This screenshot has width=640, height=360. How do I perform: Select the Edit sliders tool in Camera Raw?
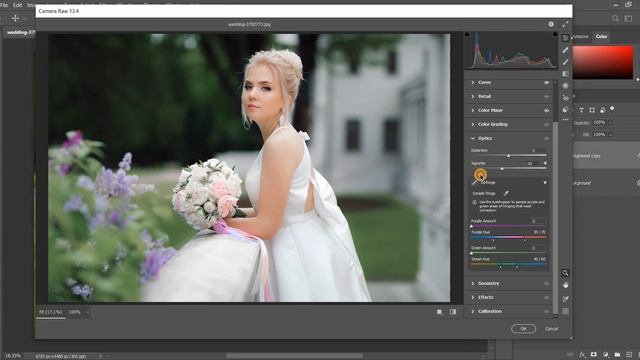[565, 38]
